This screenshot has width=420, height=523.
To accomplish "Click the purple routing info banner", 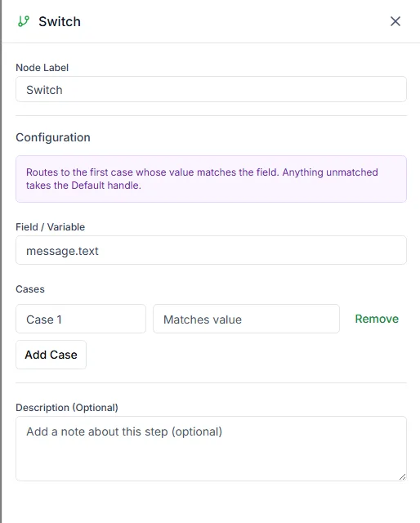I will coord(211,179).
